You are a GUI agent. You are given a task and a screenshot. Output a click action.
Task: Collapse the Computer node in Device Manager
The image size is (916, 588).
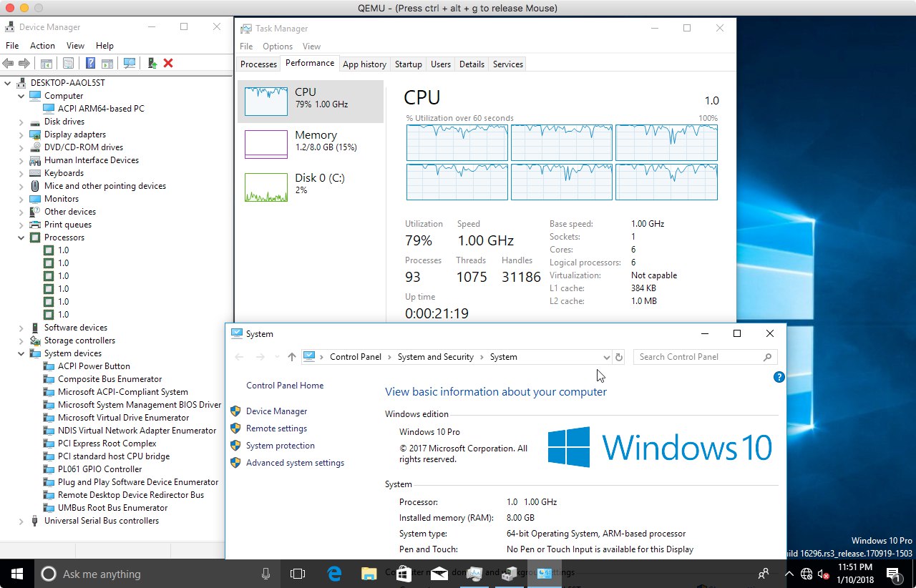pos(21,96)
